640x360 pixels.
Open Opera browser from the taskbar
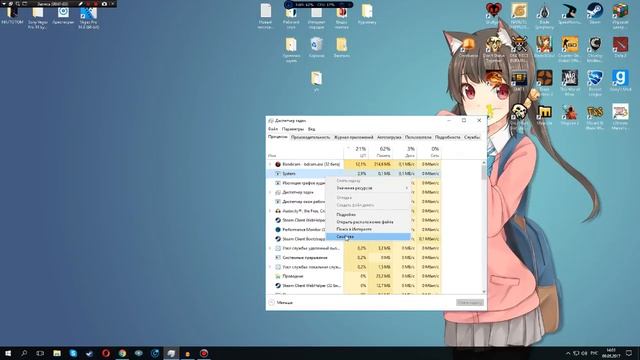(x=106, y=353)
